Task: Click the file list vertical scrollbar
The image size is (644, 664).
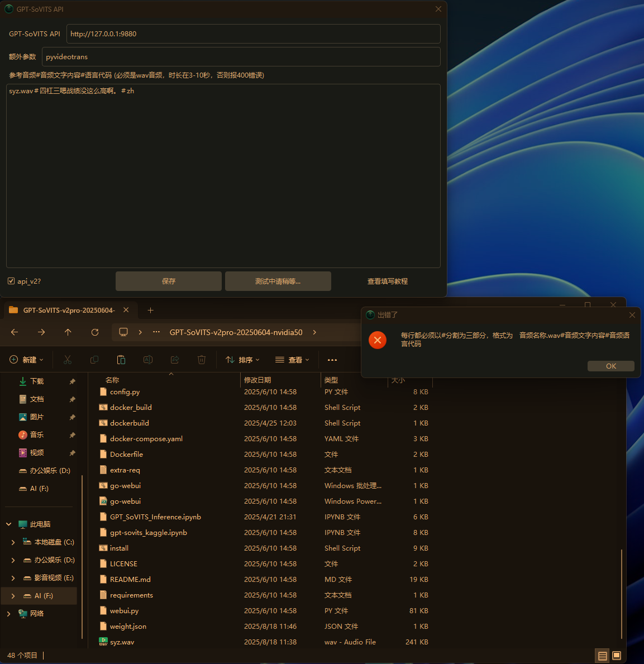Action: pos(621,593)
